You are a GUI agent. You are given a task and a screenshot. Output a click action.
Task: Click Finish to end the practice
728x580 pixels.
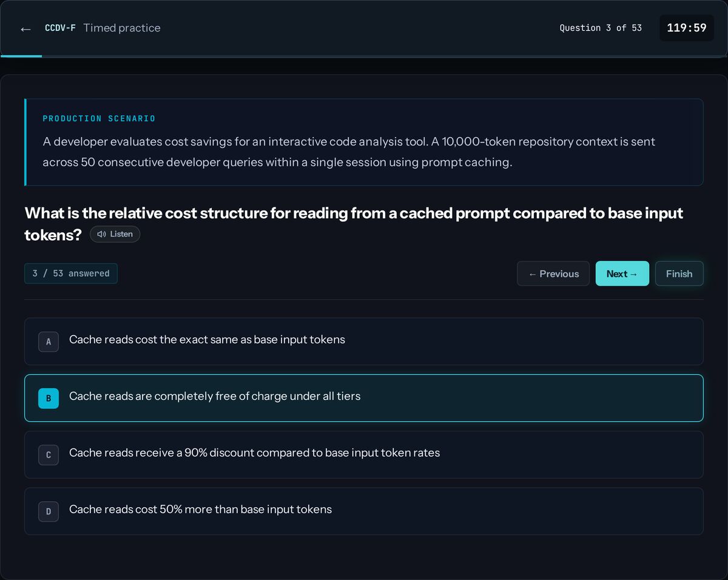coord(679,274)
